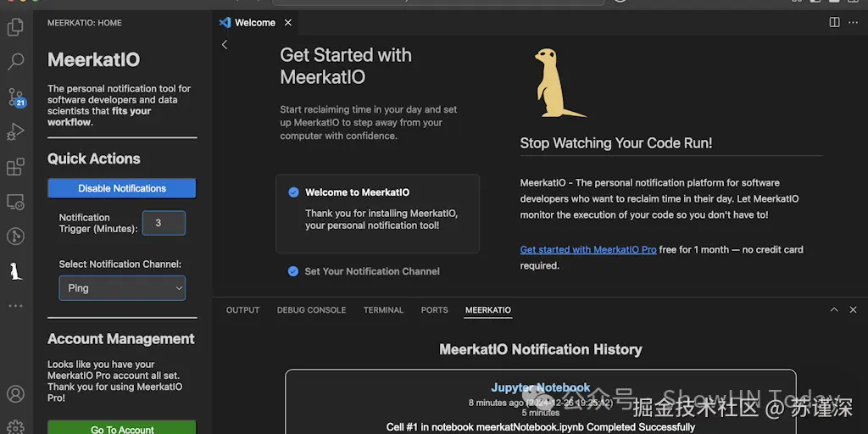Expand the Set Your Notification Channel step
Viewport: 868px width, 434px height.
coord(372,271)
